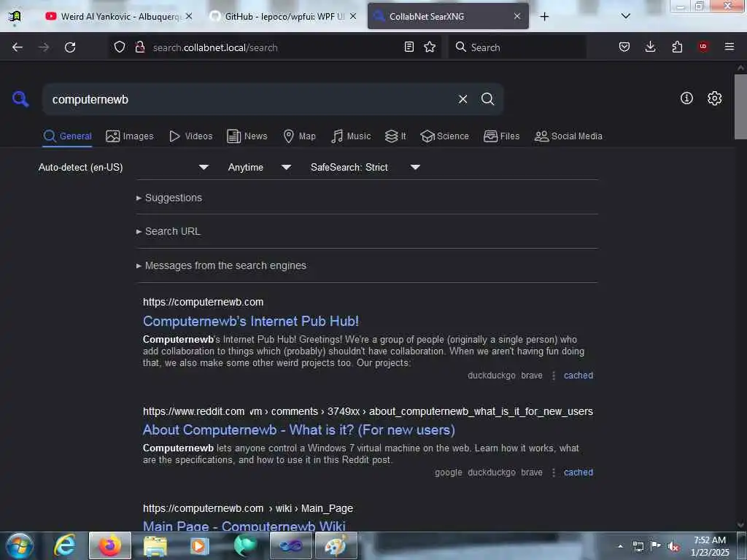This screenshot has width=747, height=560.
Task: Open the SafeSearch: Strict dropdown
Action: click(x=365, y=167)
